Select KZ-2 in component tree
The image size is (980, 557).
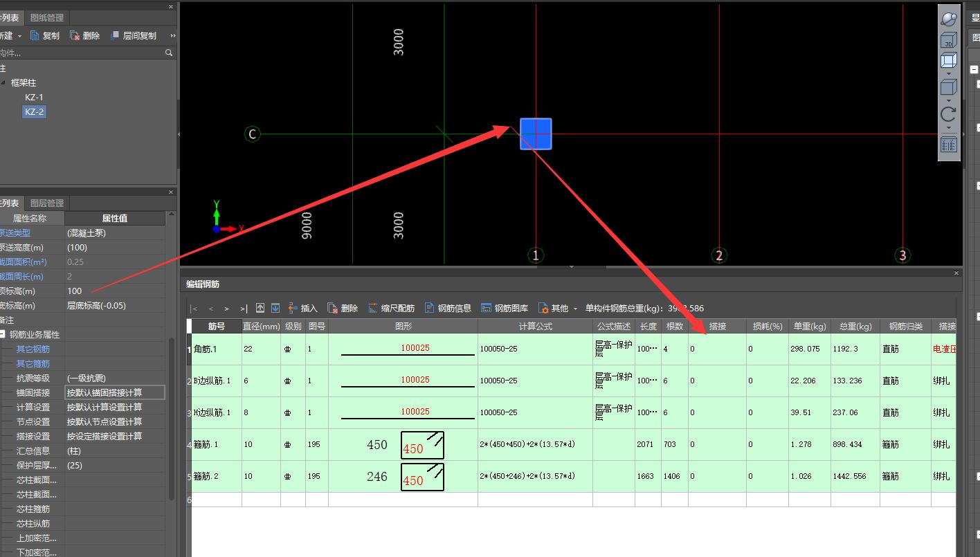click(x=34, y=111)
